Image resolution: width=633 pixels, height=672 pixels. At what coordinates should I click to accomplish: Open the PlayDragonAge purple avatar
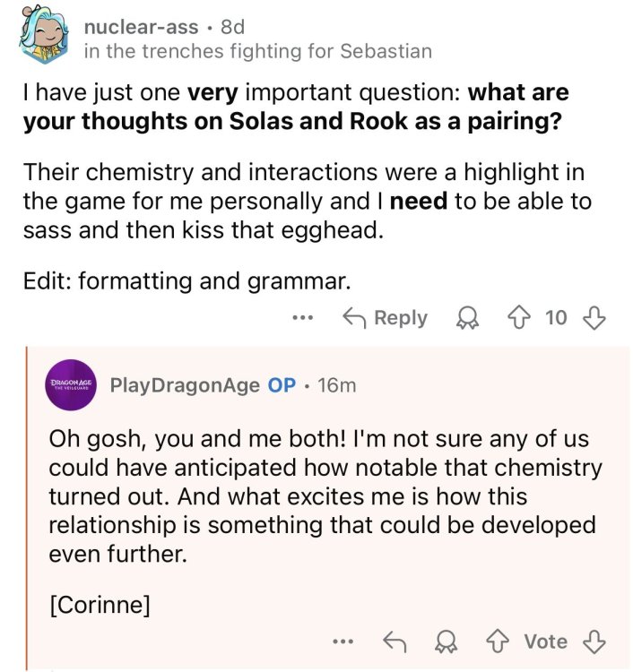pos(73,385)
